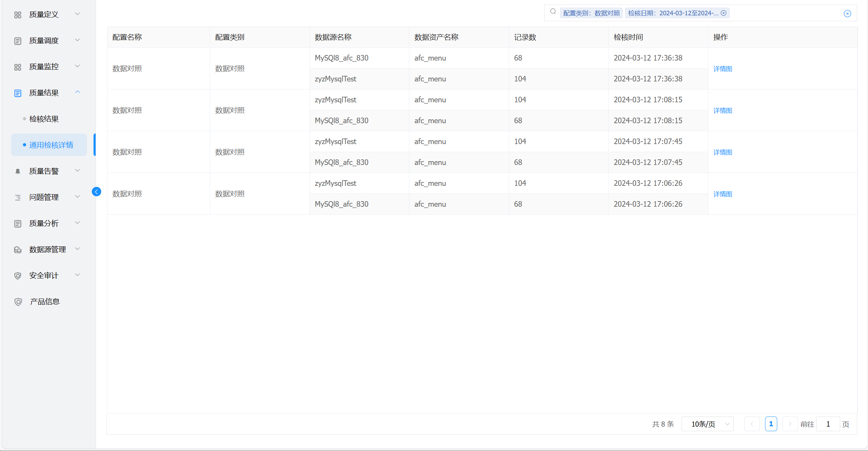Screen dimensions: 868x451
Task: Open the 检核结果 menu item
Action: click(x=44, y=119)
